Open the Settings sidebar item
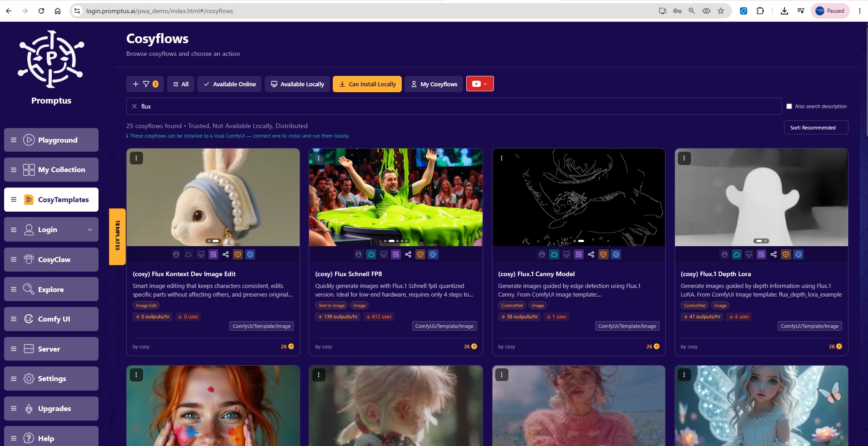 click(51, 378)
